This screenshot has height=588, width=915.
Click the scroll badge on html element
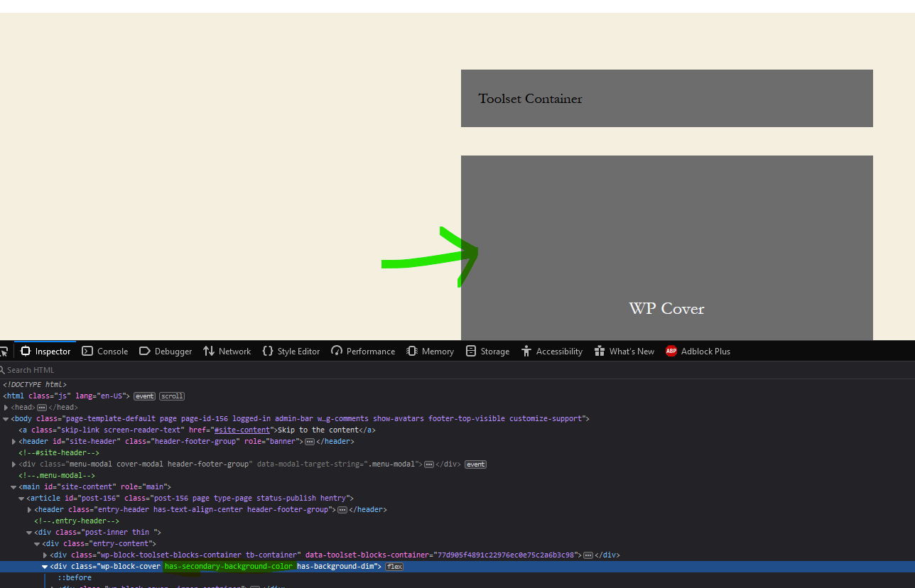pyautogui.click(x=172, y=396)
